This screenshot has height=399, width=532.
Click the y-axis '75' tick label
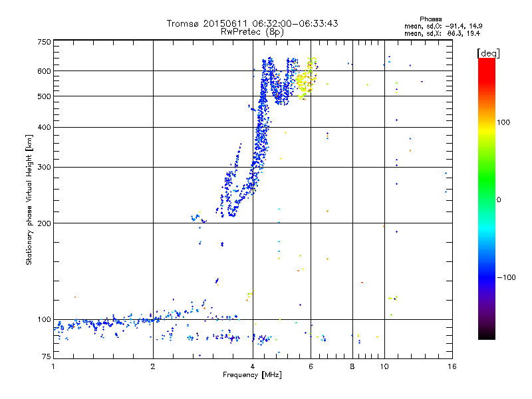click(46, 356)
